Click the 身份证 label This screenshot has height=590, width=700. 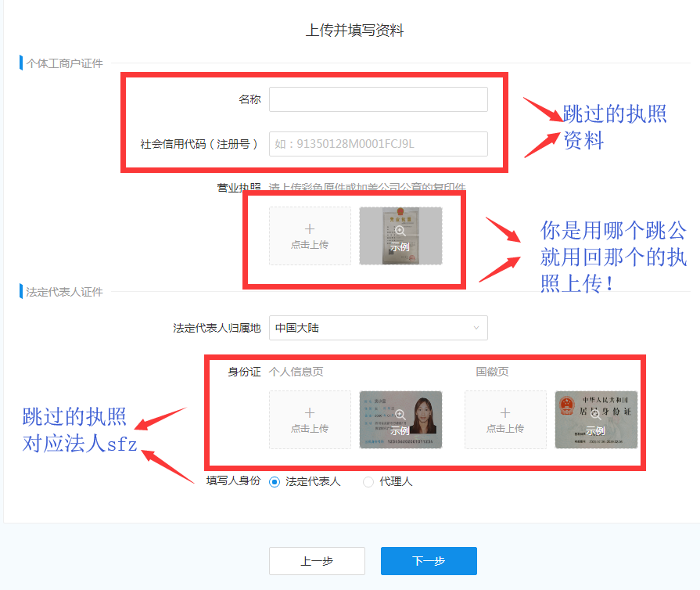coord(244,372)
